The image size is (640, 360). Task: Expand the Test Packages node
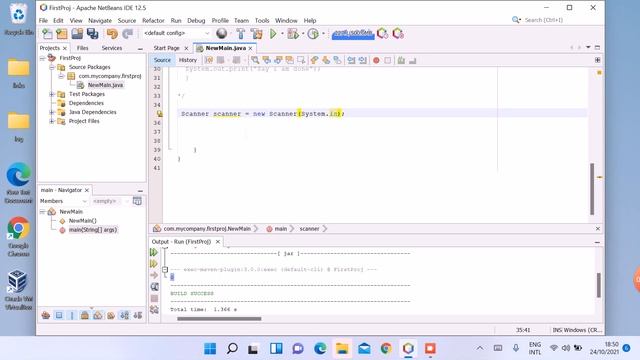coord(52,94)
